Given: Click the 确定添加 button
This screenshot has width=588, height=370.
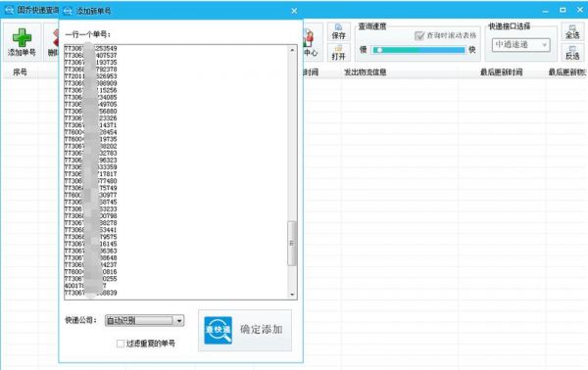Looking at the screenshot, I should (245, 330).
